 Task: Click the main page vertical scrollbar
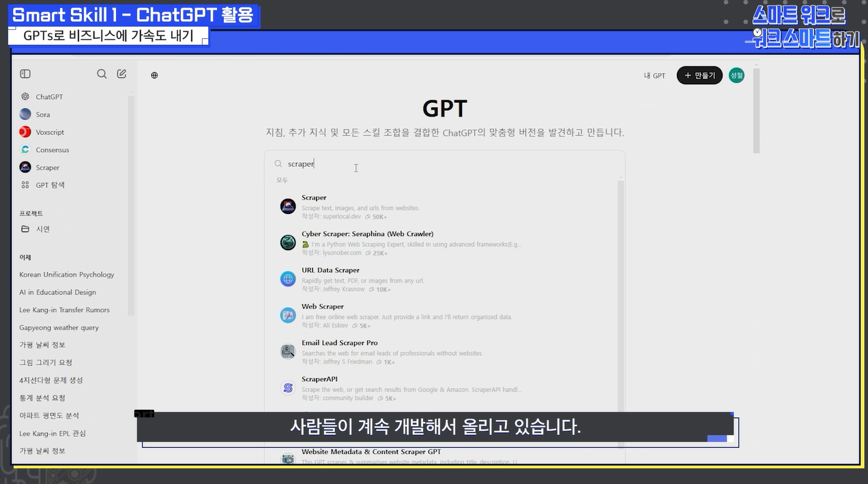(x=756, y=109)
